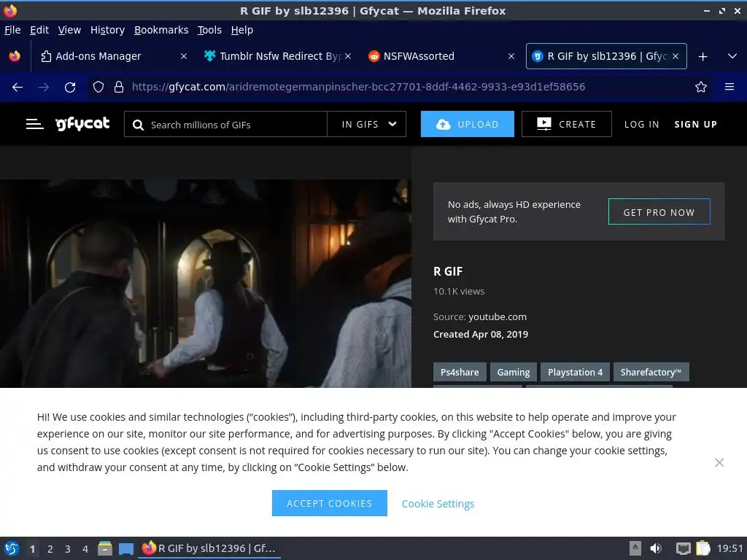Open the History menu
The image size is (747, 560).
[x=108, y=30]
